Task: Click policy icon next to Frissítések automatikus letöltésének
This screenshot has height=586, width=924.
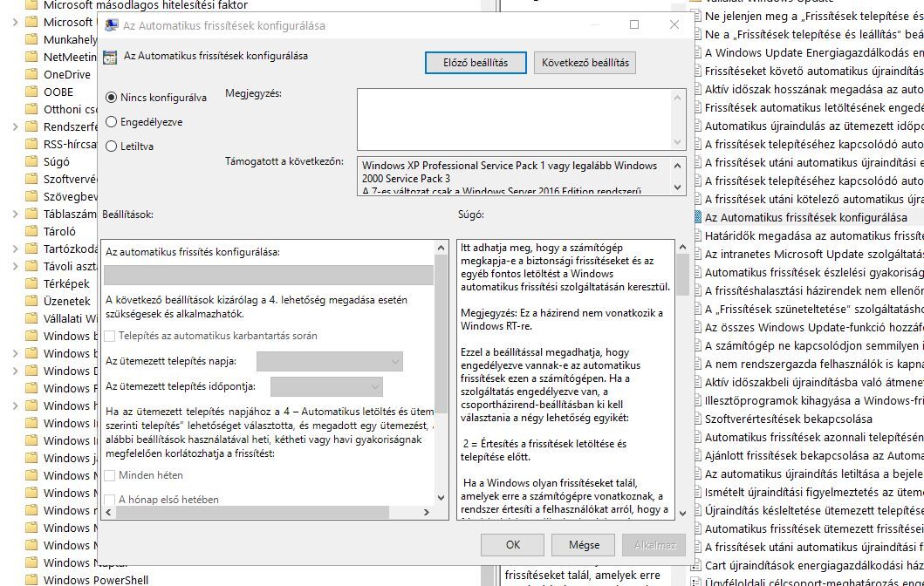Action: click(x=696, y=107)
